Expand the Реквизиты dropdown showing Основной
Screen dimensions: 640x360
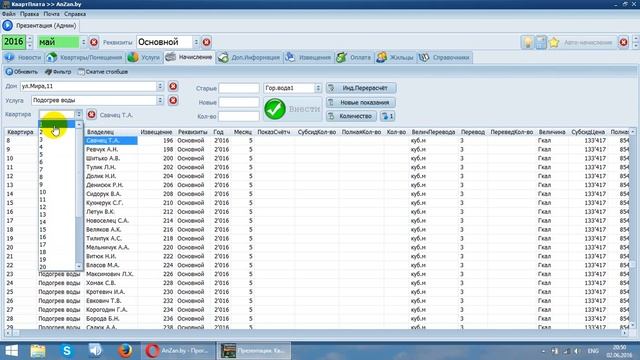pyautogui.click(x=196, y=42)
